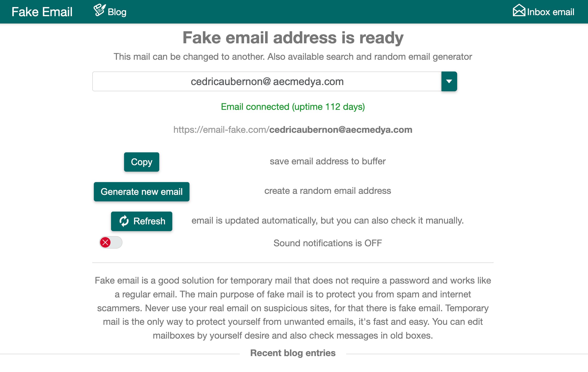Go to Inbox email in header
The width and height of the screenshot is (588, 372).
550,12
